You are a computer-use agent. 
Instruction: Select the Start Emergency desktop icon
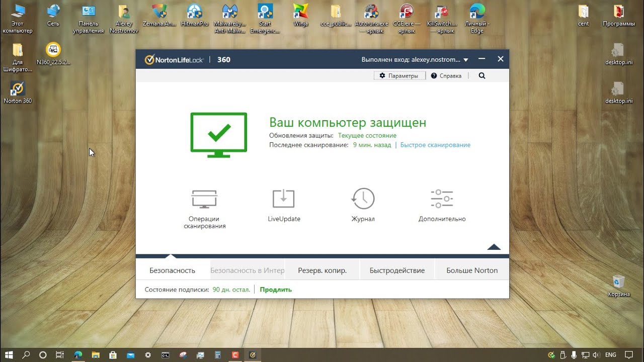point(265,19)
